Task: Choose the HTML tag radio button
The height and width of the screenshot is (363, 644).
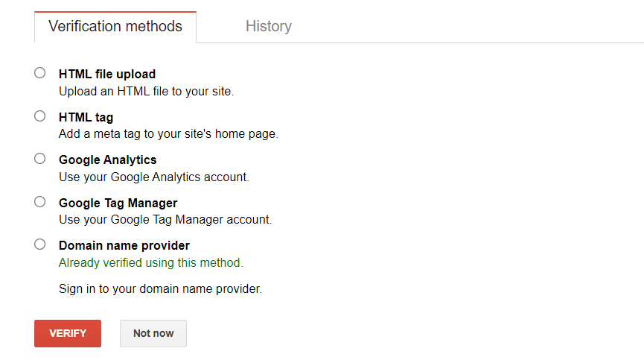Action: point(40,116)
